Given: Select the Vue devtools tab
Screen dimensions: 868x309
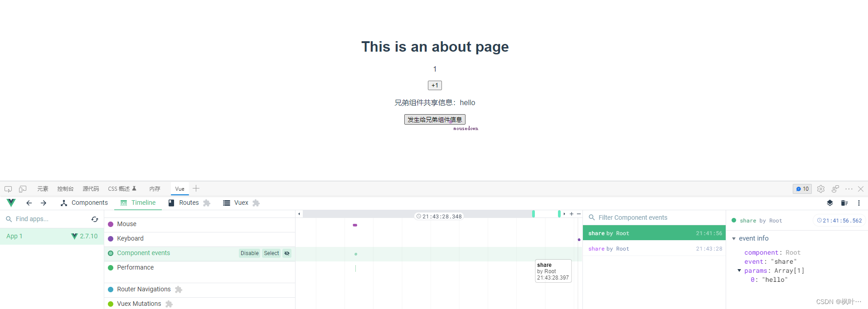Looking at the screenshot, I should 180,189.
